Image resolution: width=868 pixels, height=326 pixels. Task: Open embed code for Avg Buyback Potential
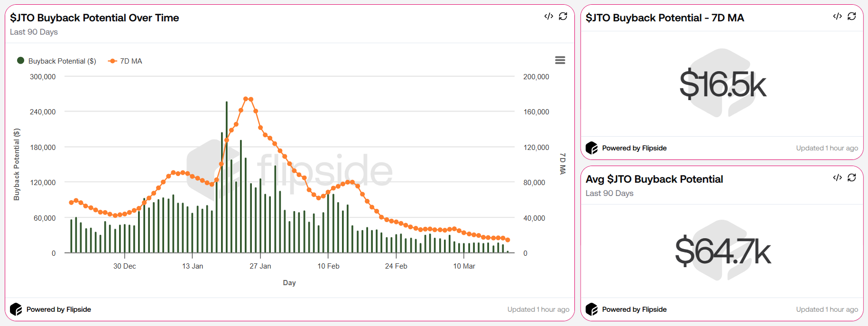click(837, 178)
